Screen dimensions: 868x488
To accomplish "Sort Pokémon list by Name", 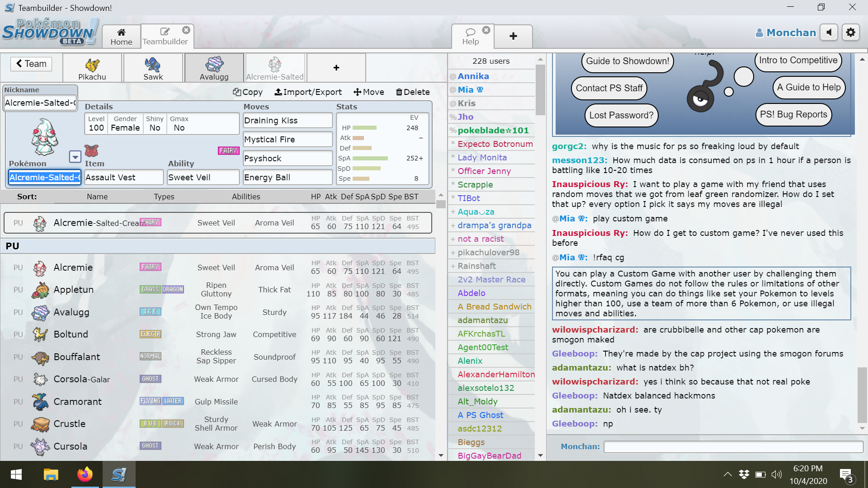I will pyautogui.click(x=97, y=197).
